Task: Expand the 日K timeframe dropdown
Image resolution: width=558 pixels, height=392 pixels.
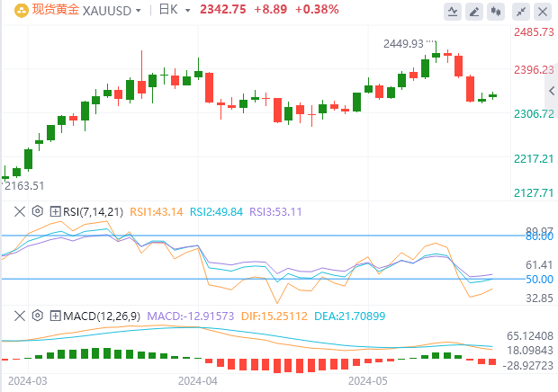Action: coord(174,12)
